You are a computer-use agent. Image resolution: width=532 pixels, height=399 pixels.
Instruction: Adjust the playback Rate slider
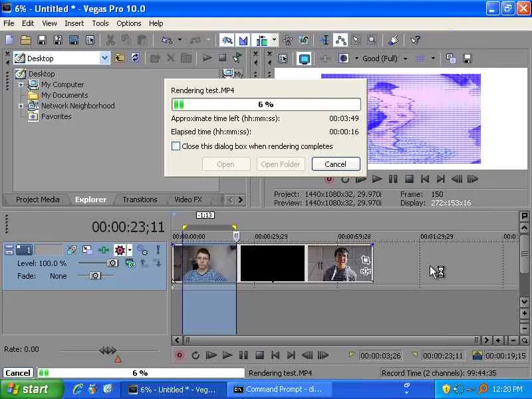tap(108, 350)
